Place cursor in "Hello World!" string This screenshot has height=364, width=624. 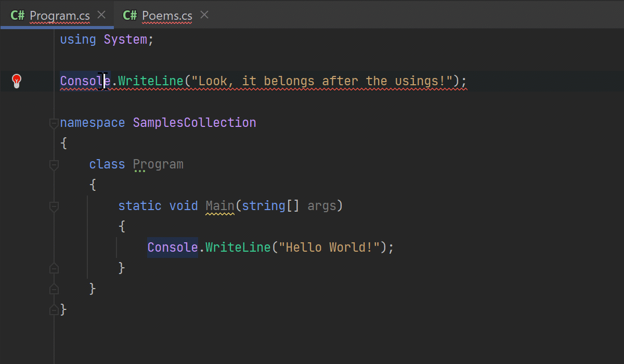pyautogui.click(x=329, y=248)
